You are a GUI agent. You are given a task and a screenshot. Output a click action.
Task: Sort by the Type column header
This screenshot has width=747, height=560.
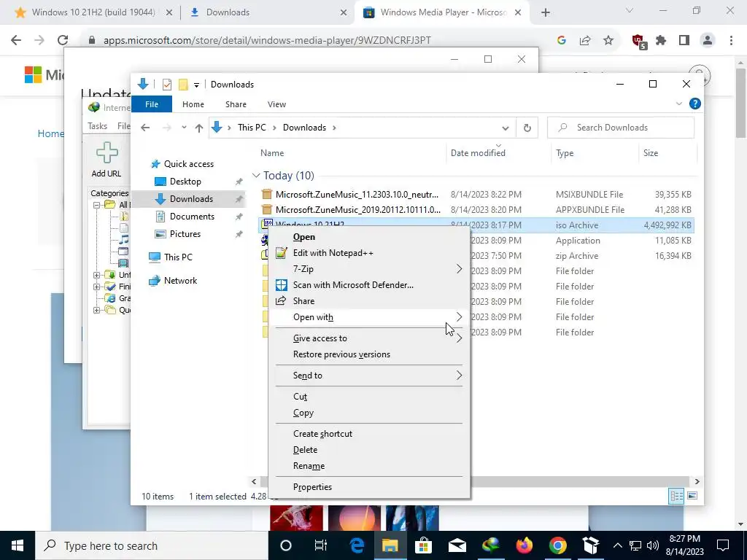565,153
